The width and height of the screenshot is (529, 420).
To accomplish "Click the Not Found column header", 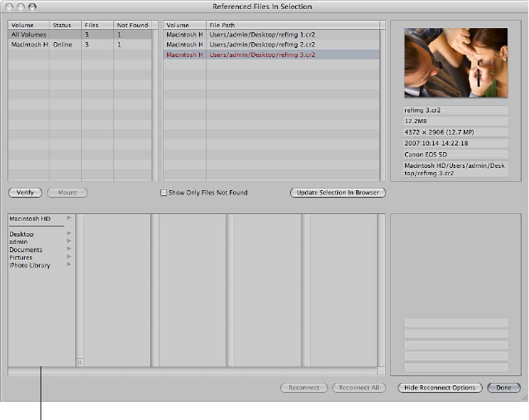I will (132, 25).
